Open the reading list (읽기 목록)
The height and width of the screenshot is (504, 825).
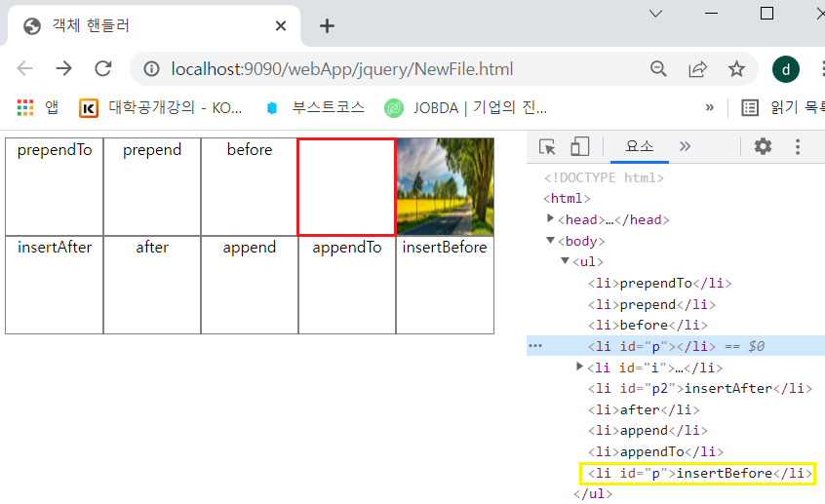click(x=782, y=108)
